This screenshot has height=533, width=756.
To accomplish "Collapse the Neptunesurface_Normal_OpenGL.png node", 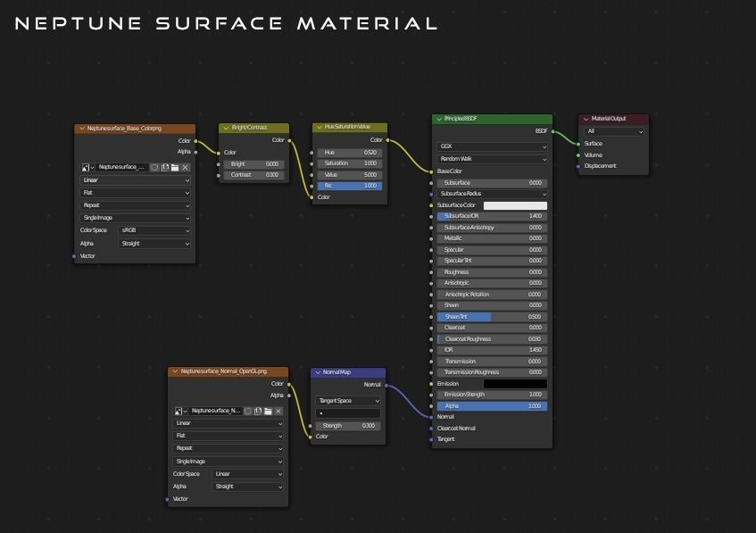I will (x=176, y=371).
